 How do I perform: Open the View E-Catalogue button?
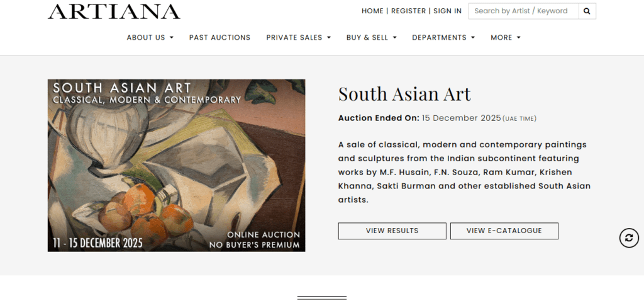point(504,231)
